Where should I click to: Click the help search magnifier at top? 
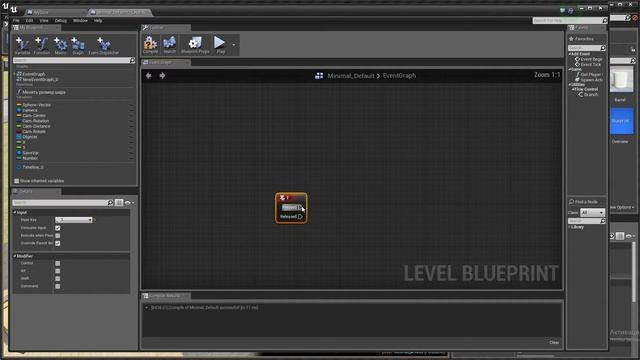click(x=604, y=20)
